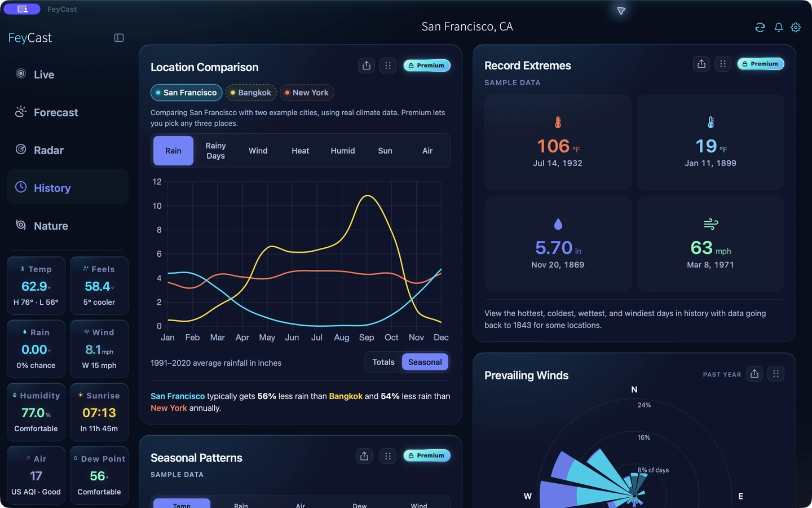Open Record Extremes more options menu
812x508 pixels.
coord(723,64)
